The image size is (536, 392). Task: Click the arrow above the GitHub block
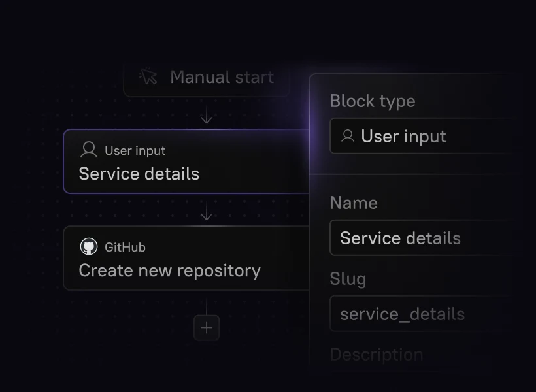tap(207, 213)
